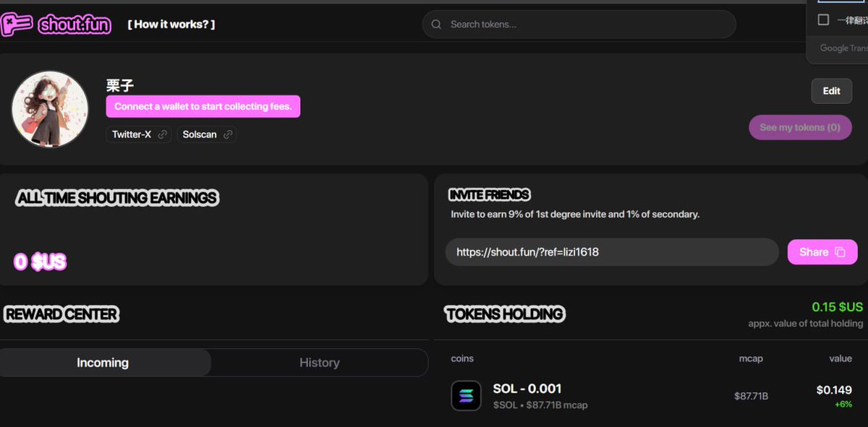The image size is (868, 427).
Task: Click the profile name 栗子
Action: point(120,85)
